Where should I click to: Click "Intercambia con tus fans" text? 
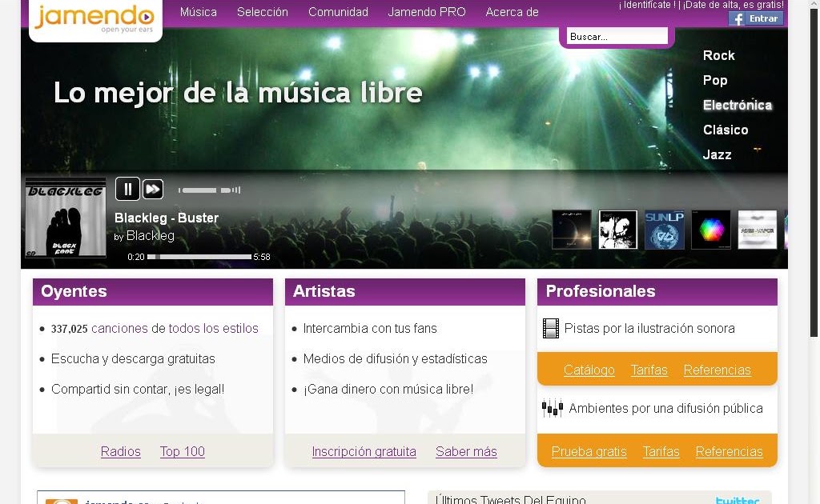[x=370, y=329]
